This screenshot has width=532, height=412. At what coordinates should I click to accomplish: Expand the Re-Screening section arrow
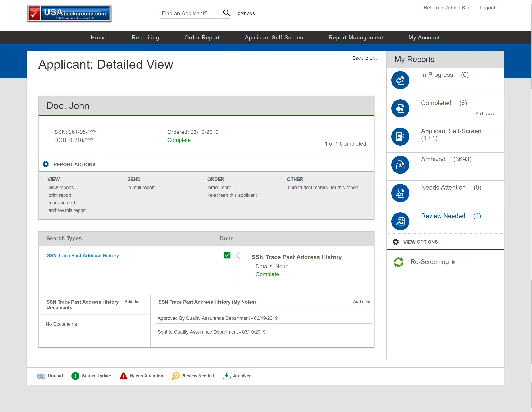(x=454, y=262)
